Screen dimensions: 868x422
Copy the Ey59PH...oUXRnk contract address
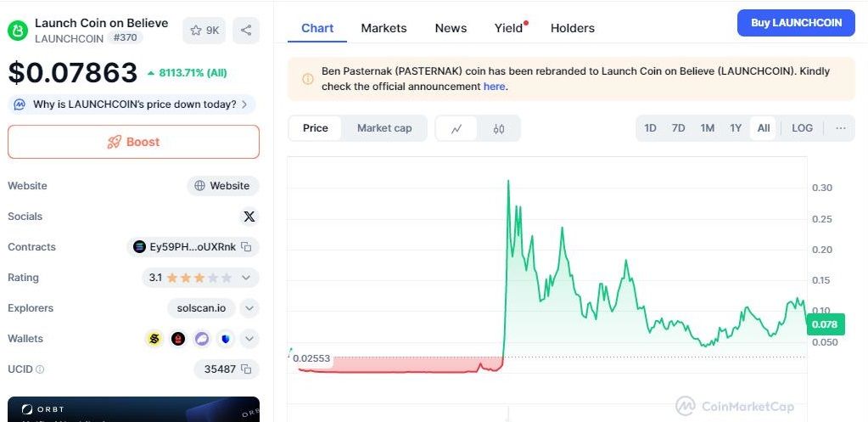(x=246, y=247)
